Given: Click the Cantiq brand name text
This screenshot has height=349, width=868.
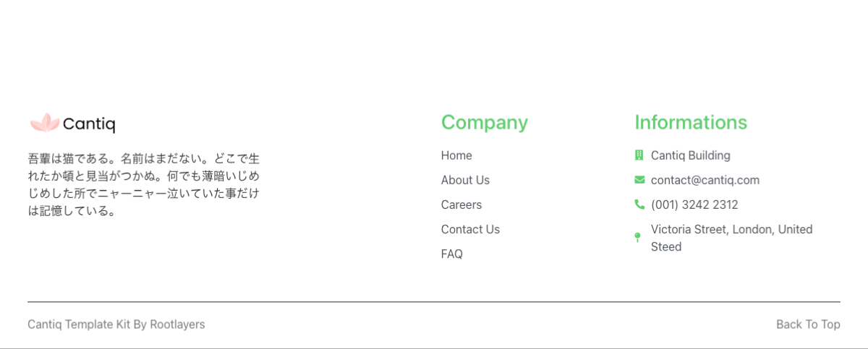Looking at the screenshot, I should coord(89,124).
